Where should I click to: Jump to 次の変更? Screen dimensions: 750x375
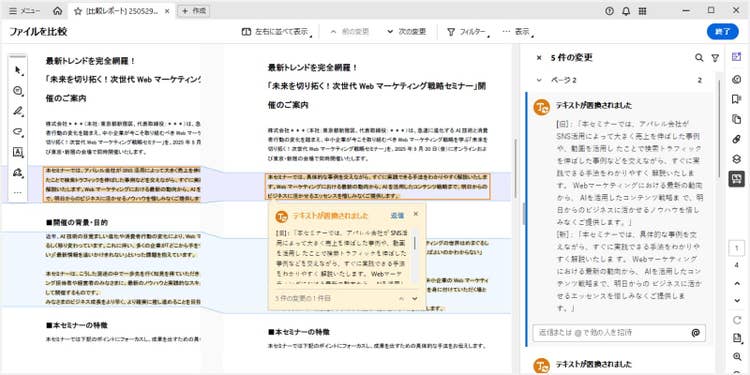click(x=406, y=32)
